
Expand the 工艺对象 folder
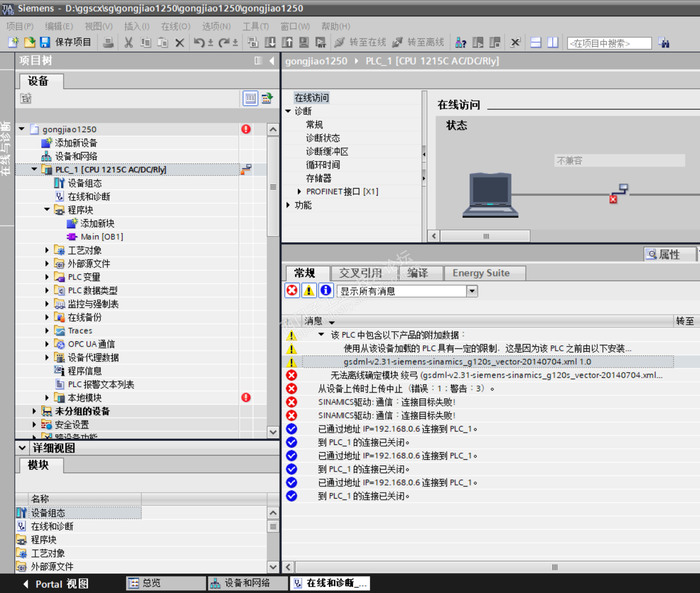tap(47, 250)
